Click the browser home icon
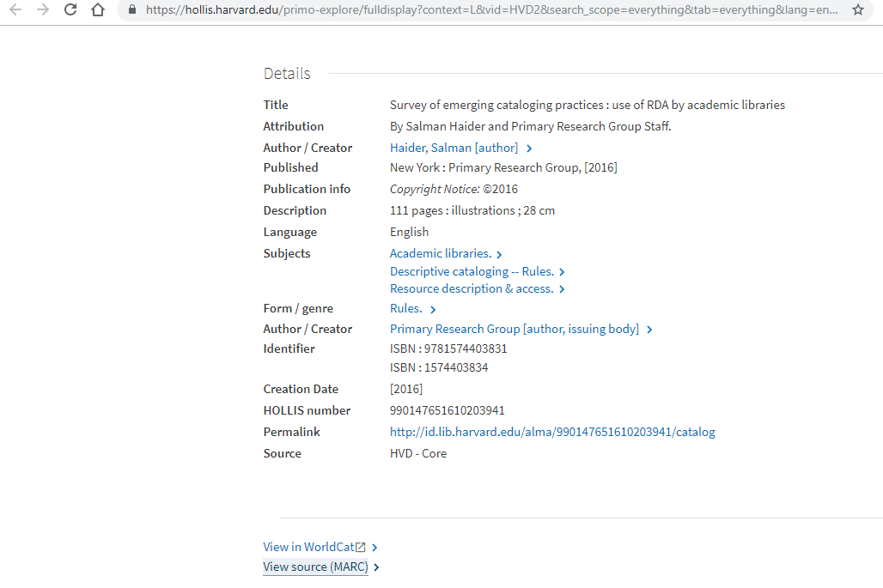This screenshot has width=883, height=588. (x=97, y=12)
